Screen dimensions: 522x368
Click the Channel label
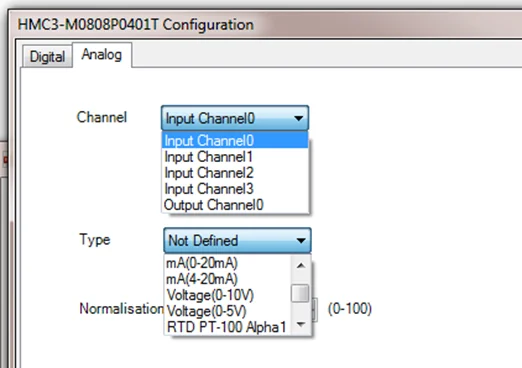click(x=102, y=117)
